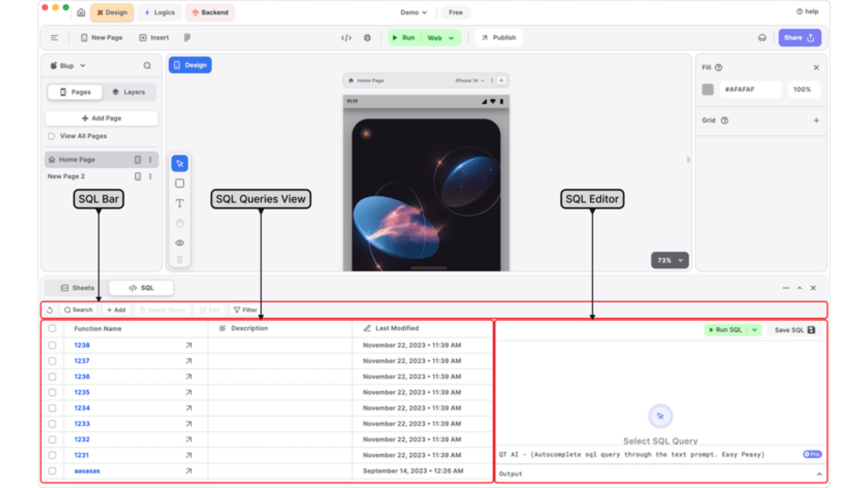The width and height of the screenshot is (868, 488).
Task: Open the bottom panel ellipsis menu
Action: coord(786,288)
